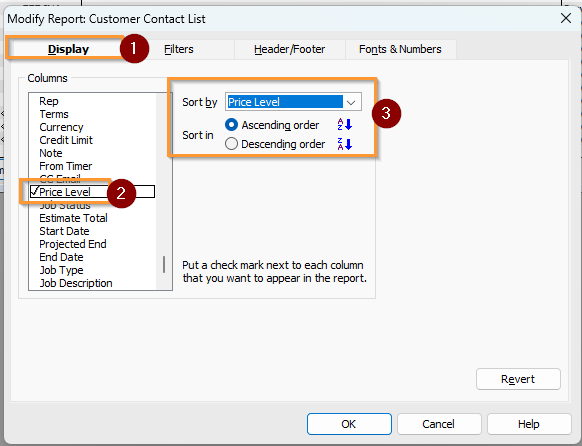Close the Modify Report dialog
The height and width of the screenshot is (446, 582).
(x=566, y=18)
